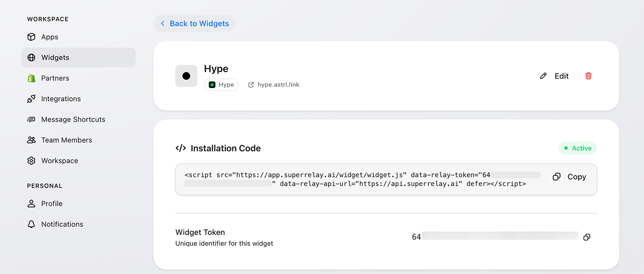Open Message Shortcuts section
This screenshot has width=644, height=274.
tap(73, 119)
